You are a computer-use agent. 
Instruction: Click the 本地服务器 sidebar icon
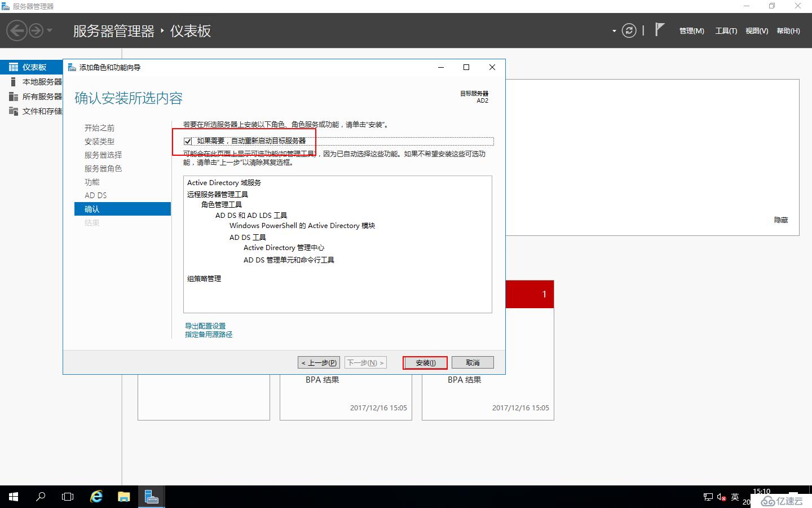(14, 82)
